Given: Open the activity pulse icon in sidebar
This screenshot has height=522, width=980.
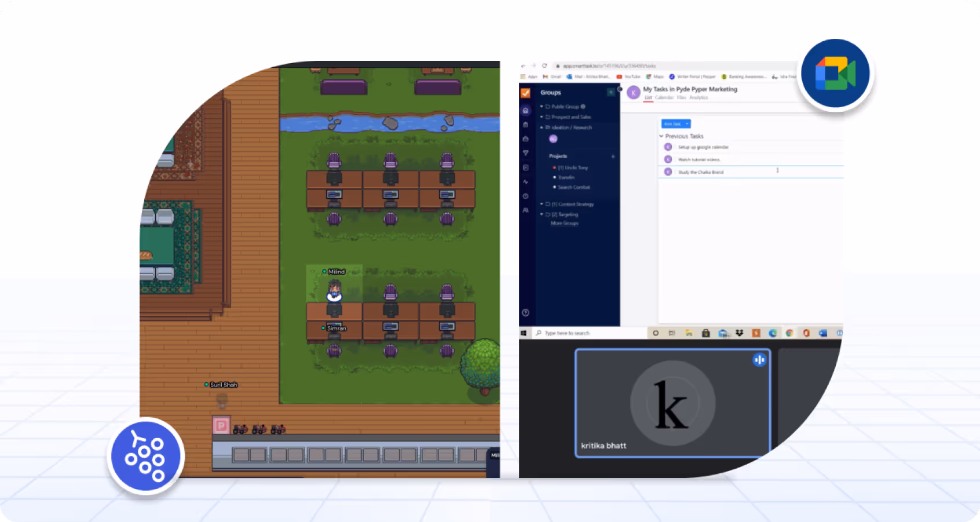Looking at the screenshot, I should [525, 182].
